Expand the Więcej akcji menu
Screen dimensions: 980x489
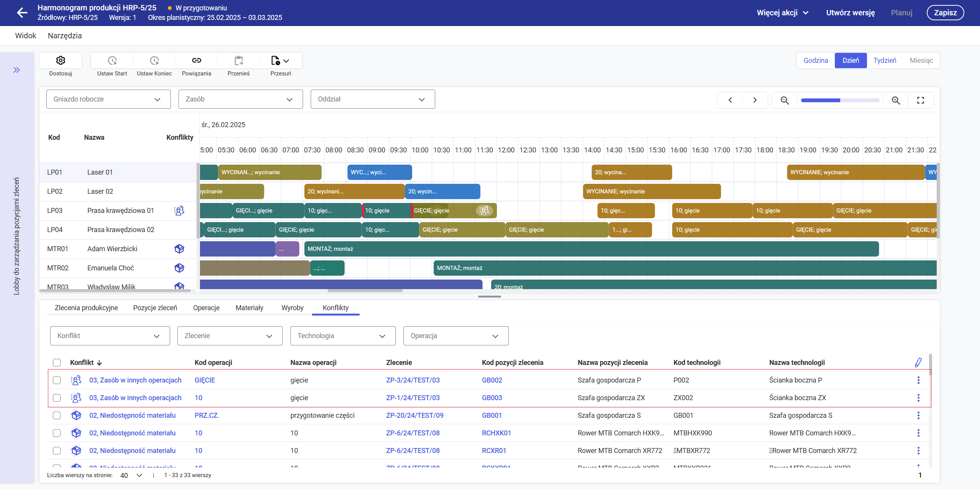pos(783,13)
